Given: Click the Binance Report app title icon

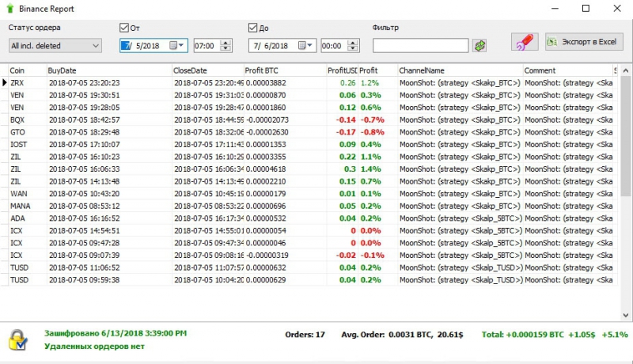Looking at the screenshot, I should pos(10,9).
